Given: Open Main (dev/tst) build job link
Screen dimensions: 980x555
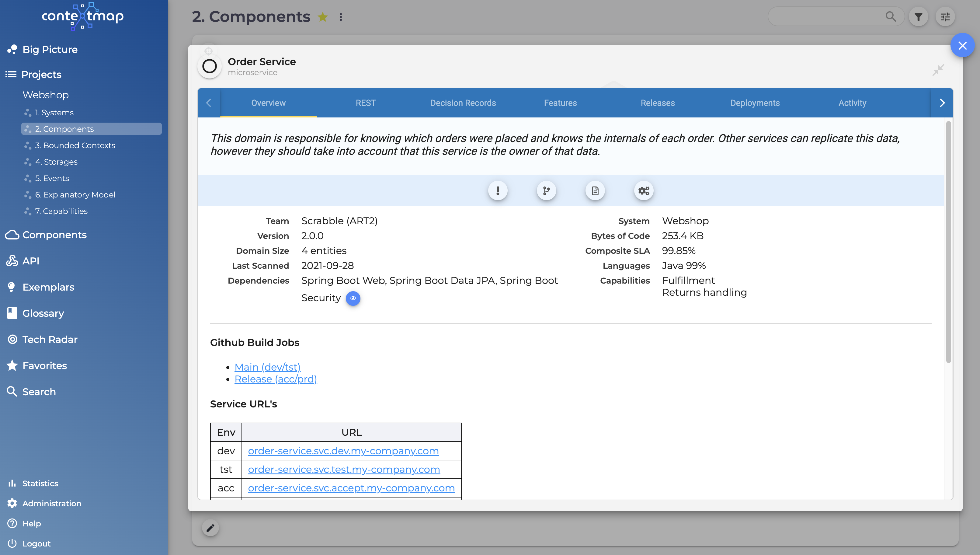Looking at the screenshot, I should 267,367.
